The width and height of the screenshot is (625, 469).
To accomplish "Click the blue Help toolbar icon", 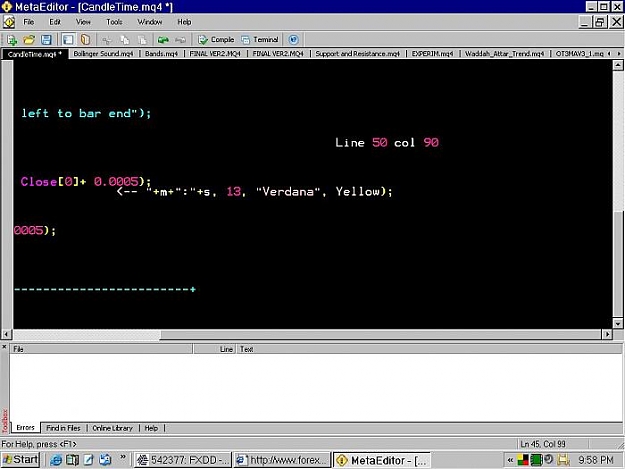I will point(293,39).
